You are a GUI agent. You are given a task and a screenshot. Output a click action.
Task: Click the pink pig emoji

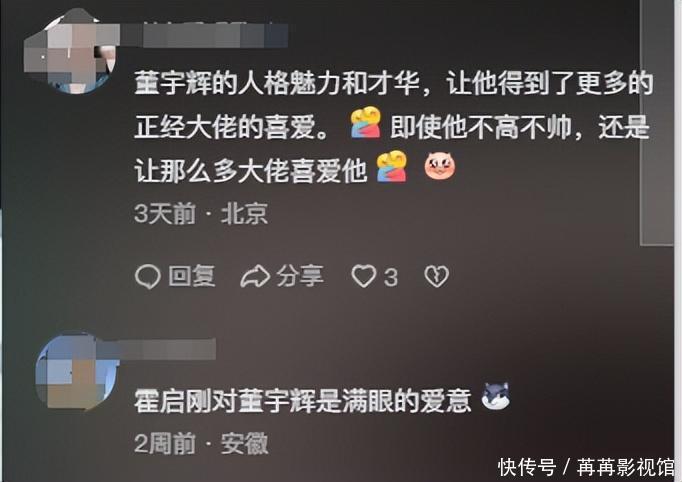pyautogui.click(x=440, y=166)
